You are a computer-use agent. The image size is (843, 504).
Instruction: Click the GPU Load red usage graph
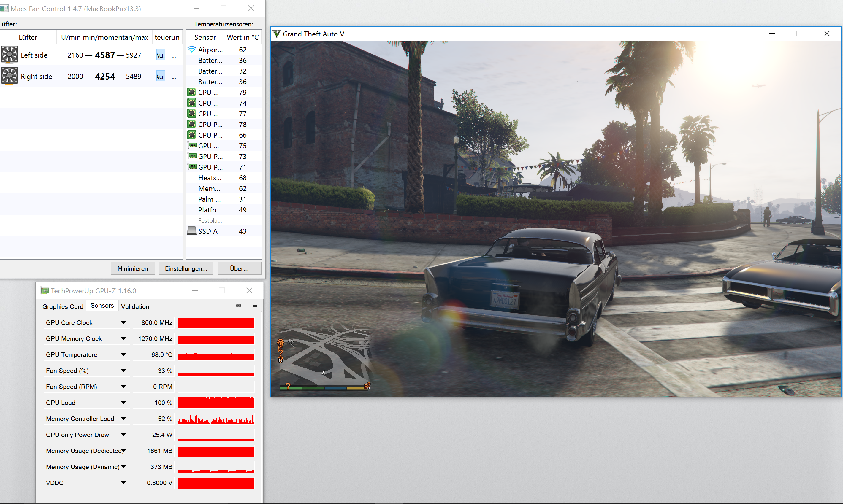(216, 403)
